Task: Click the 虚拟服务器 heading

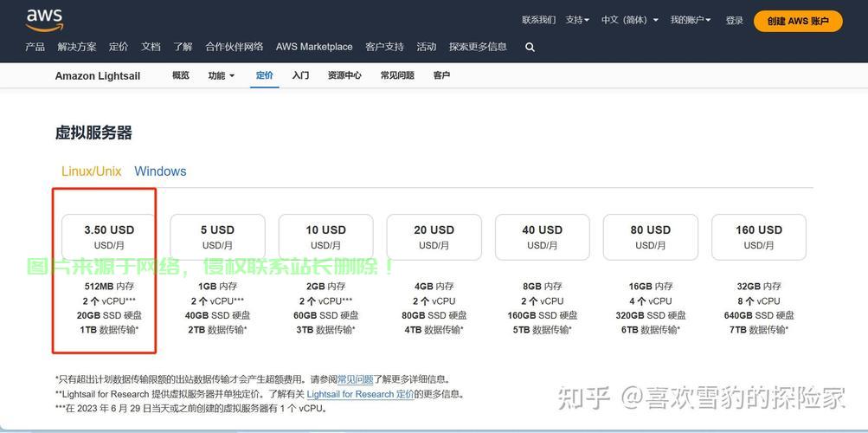Action: pos(93,132)
